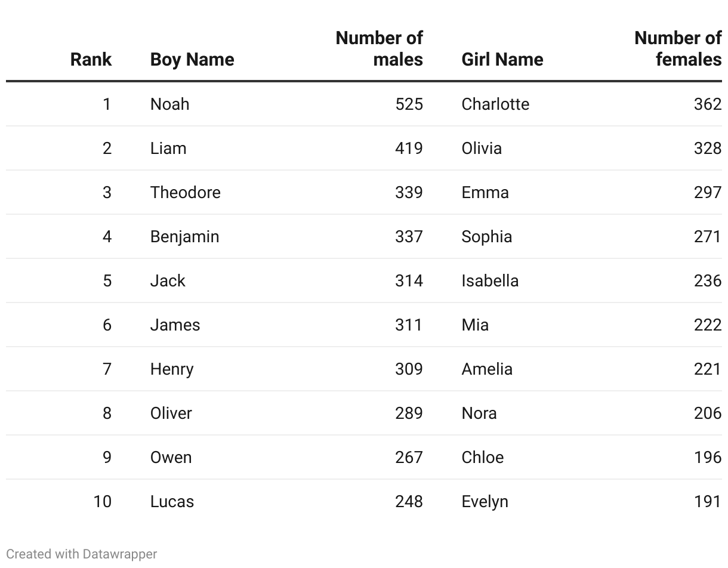The height and width of the screenshot is (568, 728).
Task: Click the value 525 for Noah
Action: click(409, 104)
